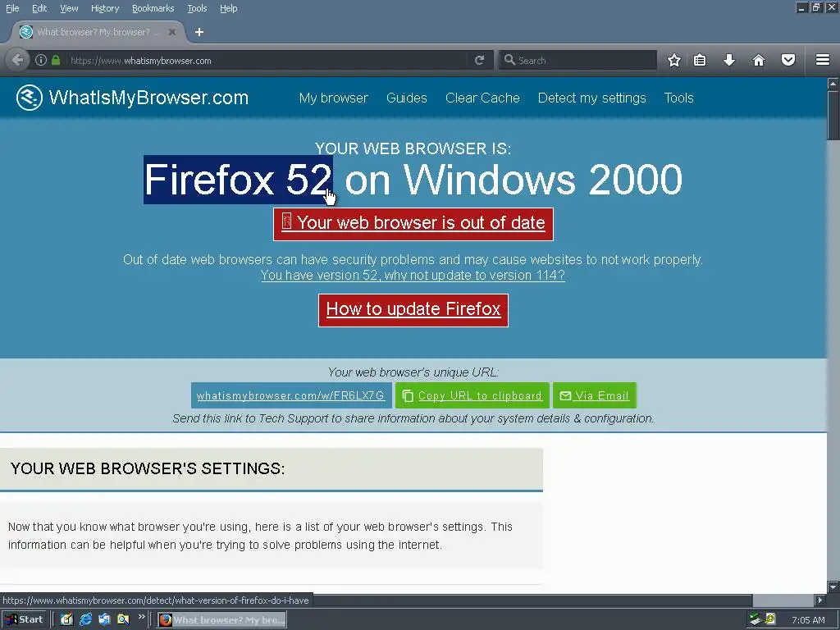Viewport: 840px width, 630px height.
Task: Open the View menu
Action: click(x=69, y=8)
